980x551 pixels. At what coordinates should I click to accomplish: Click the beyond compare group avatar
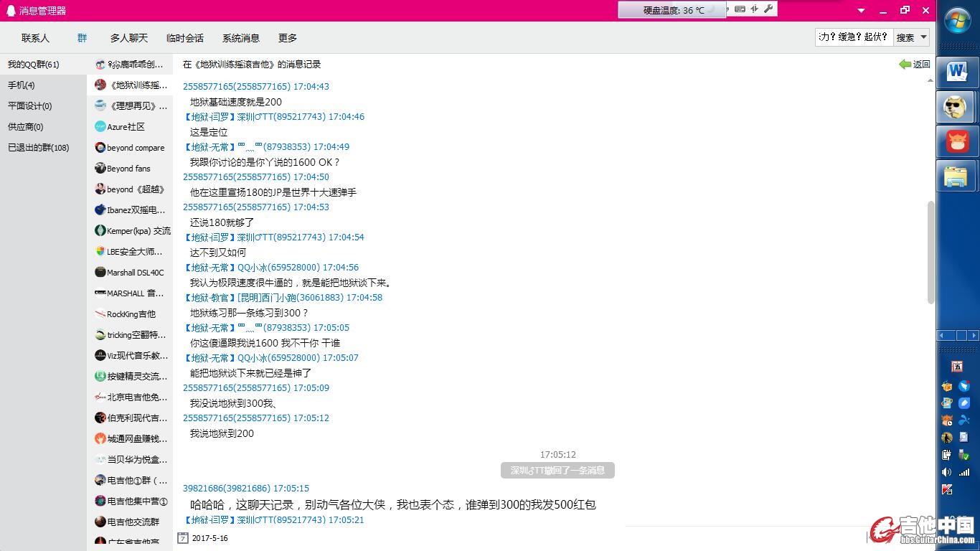click(100, 147)
